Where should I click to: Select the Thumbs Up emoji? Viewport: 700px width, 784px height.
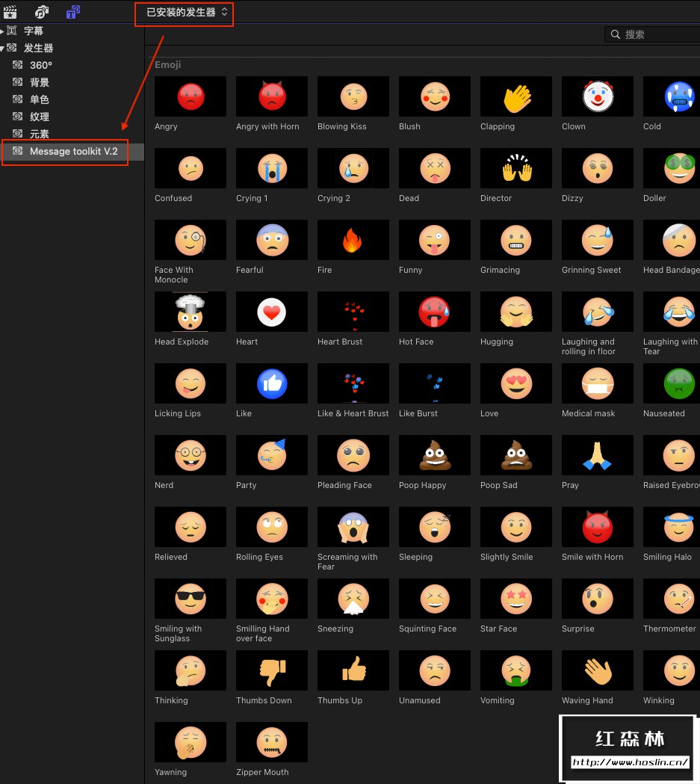[x=353, y=670]
